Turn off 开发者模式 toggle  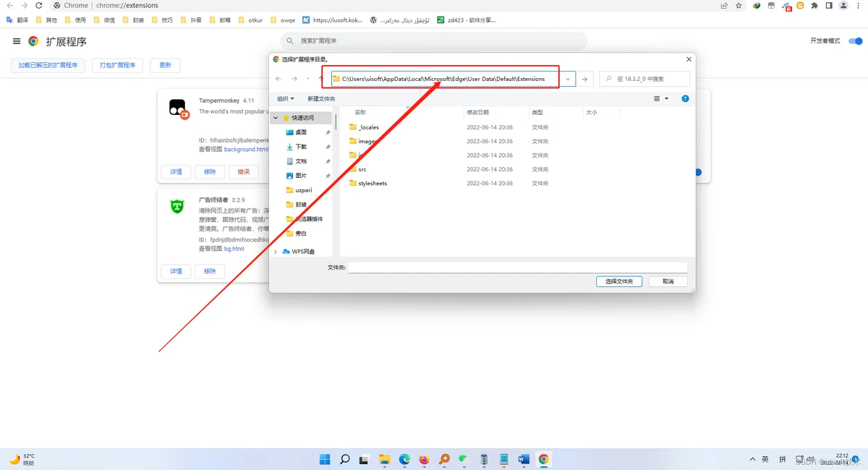click(x=856, y=41)
